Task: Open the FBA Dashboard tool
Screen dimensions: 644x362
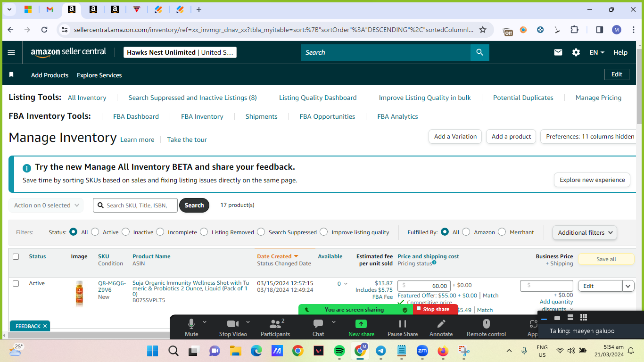Action: coord(136,116)
